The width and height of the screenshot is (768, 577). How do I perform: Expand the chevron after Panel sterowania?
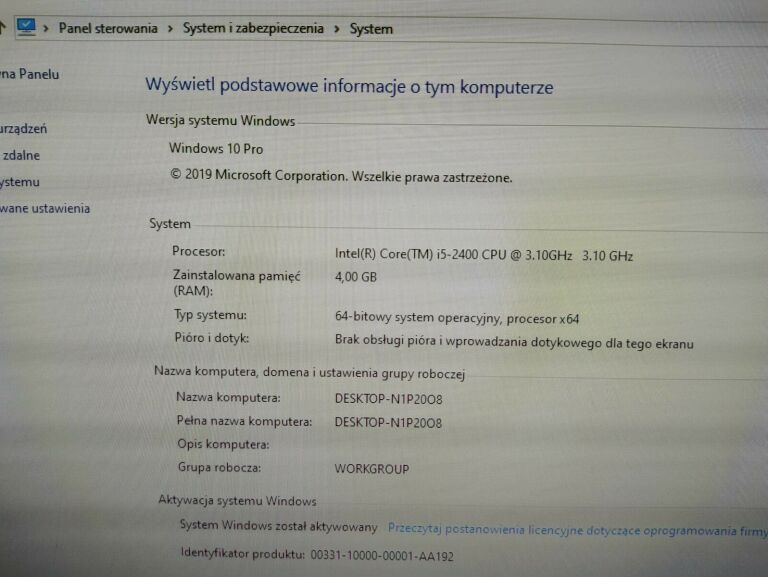[x=170, y=29]
